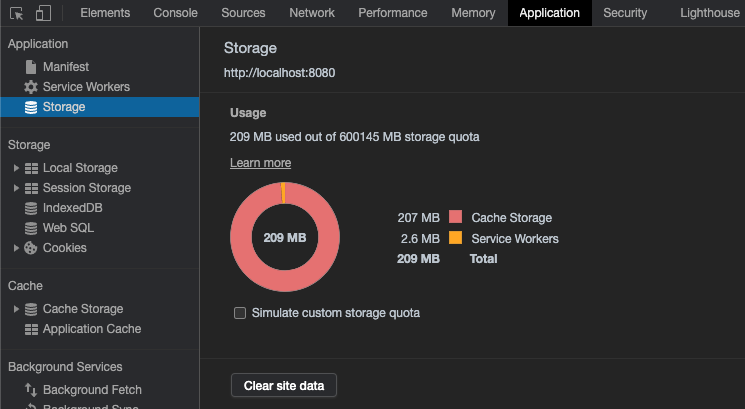Image resolution: width=745 pixels, height=409 pixels.
Task: Click the 'Usage' heading
Action: click(248, 113)
